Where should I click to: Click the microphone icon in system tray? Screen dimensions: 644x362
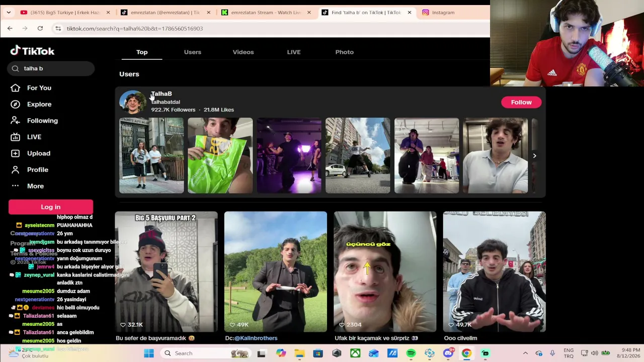pyautogui.click(x=552, y=353)
